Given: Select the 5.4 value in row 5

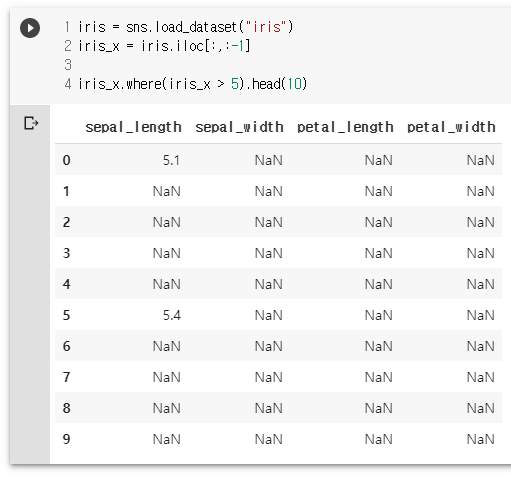Looking at the screenshot, I should (x=172, y=315).
